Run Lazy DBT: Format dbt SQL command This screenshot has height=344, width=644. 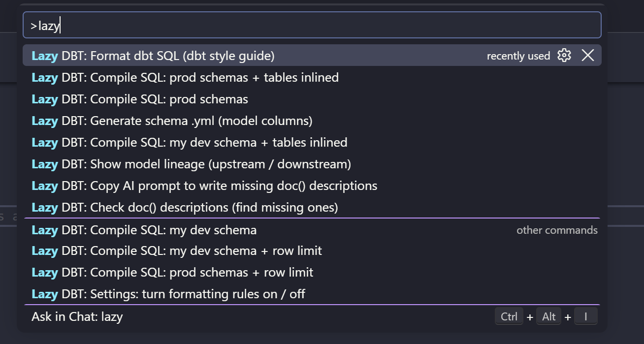[312, 56]
